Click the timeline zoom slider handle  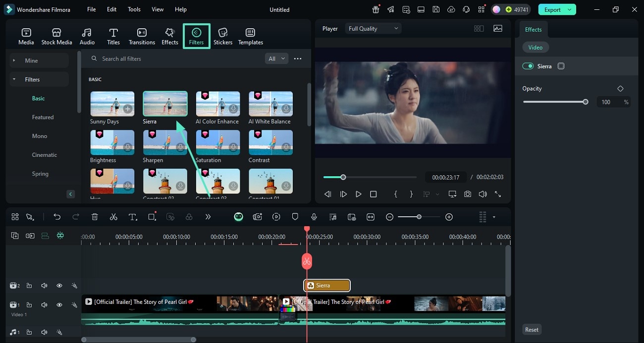(419, 217)
